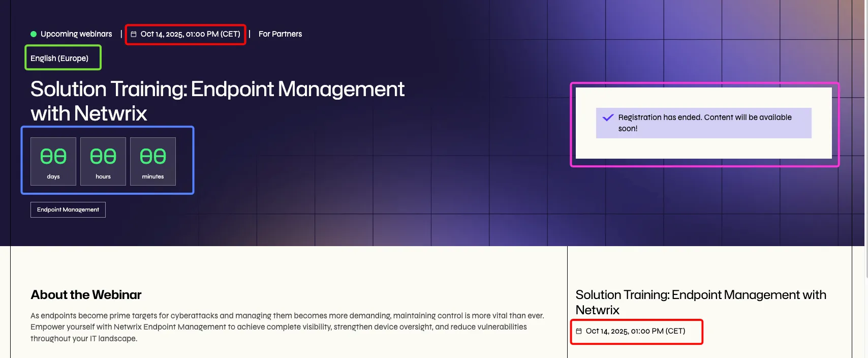The width and height of the screenshot is (868, 358).
Task: Click the About the Webinar heading
Action: point(86,295)
